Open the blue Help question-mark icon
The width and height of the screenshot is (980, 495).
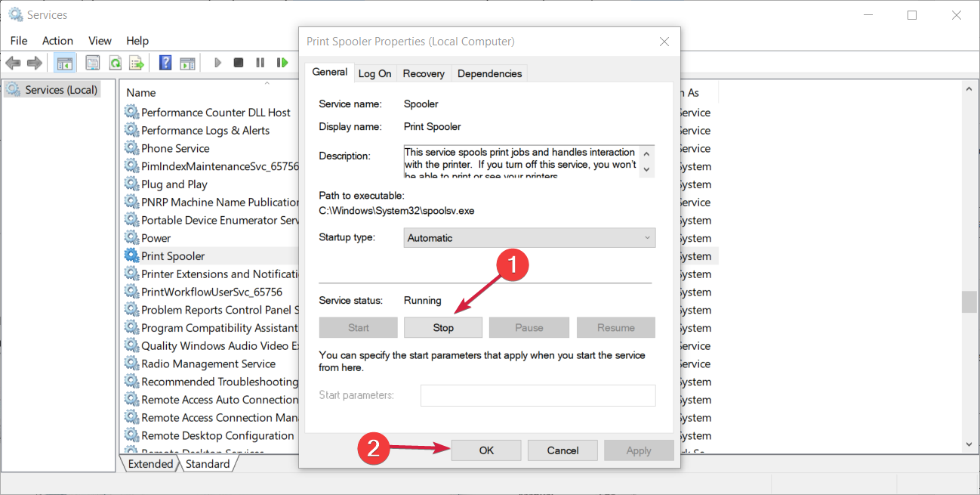click(165, 63)
